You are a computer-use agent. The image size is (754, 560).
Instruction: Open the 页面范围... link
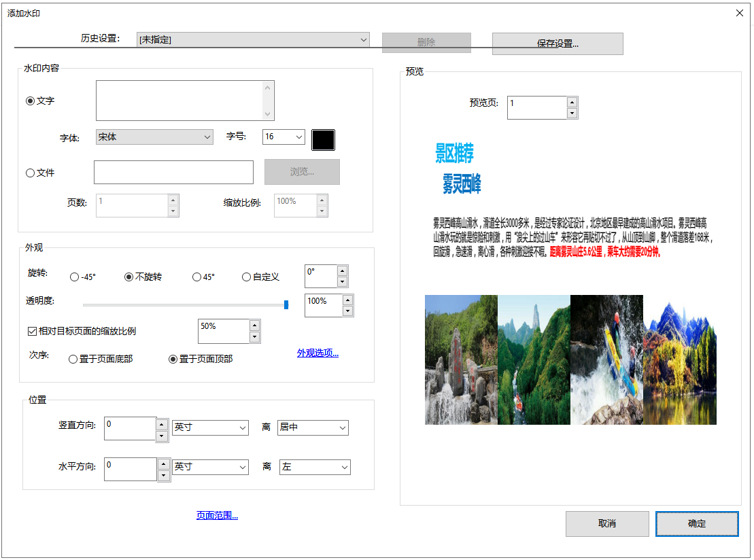point(217,516)
